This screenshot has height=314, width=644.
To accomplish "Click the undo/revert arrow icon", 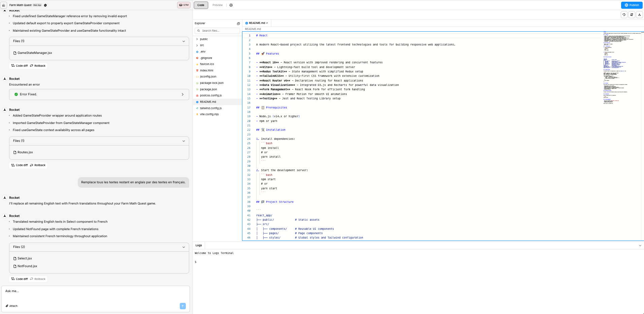I will coord(624,15).
